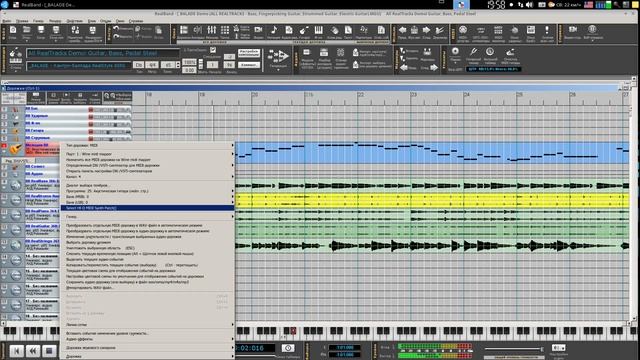640x360 pixels.
Task: Toggle the red button on the Ударные track row
Action: [91, 117]
